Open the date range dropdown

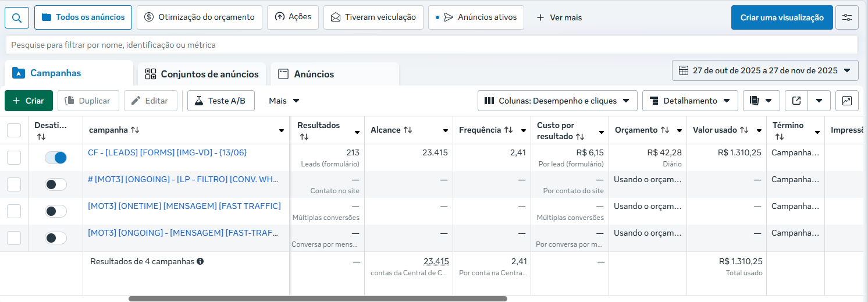(765, 70)
